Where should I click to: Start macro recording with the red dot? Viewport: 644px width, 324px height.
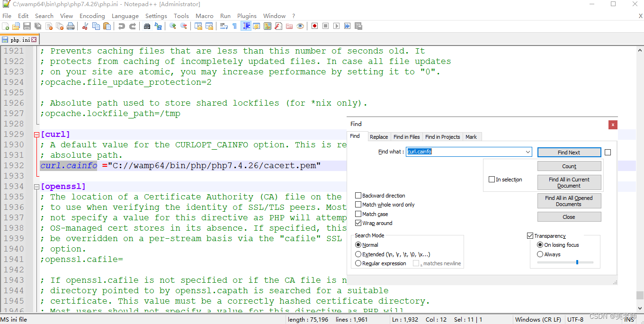coord(314,26)
